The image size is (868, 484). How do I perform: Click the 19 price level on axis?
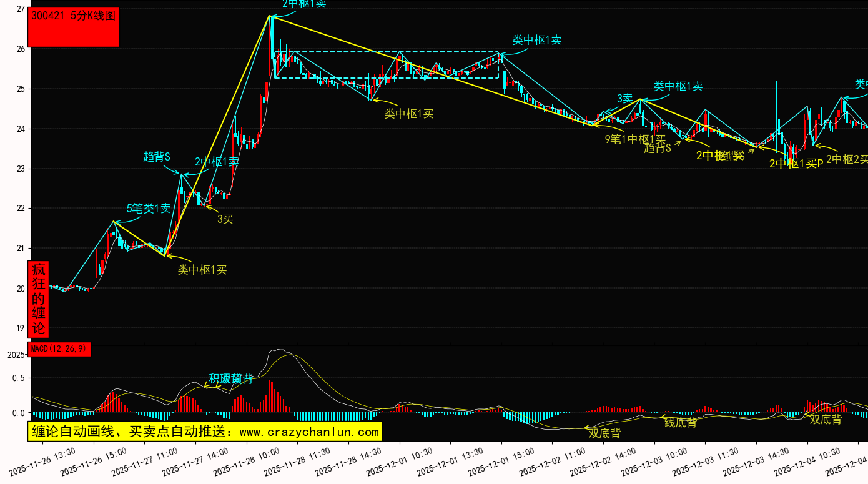pyautogui.click(x=21, y=328)
